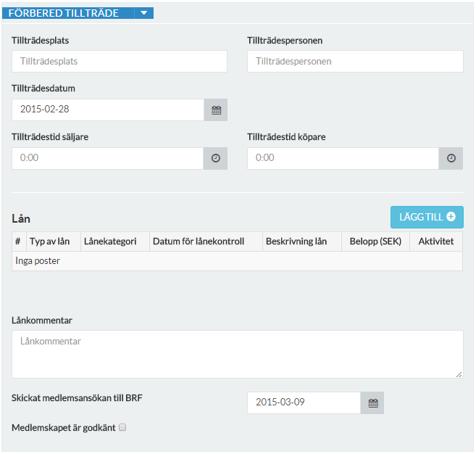476x454 pixels.
Task: Click the Lån section heading
Action: 21,219
